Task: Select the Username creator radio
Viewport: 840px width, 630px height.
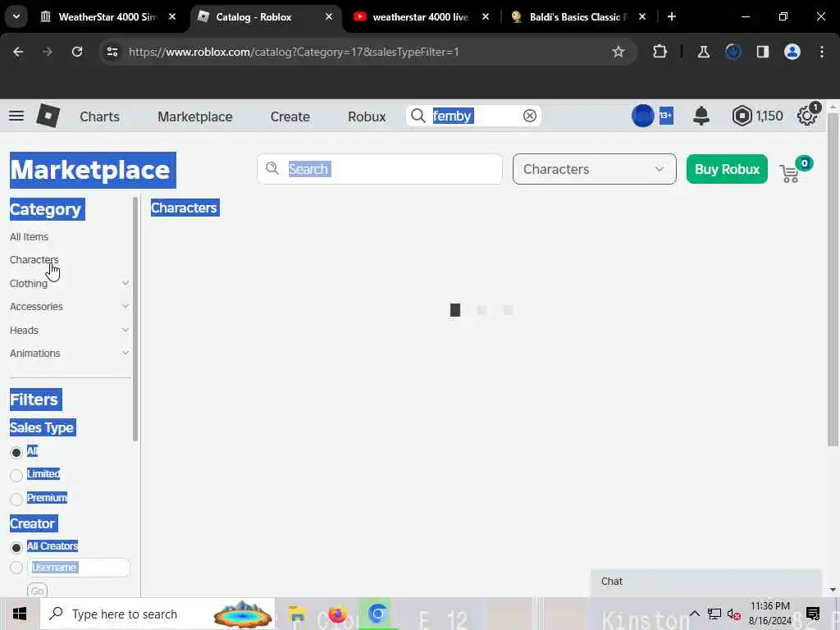Action: tap(16, 568)
